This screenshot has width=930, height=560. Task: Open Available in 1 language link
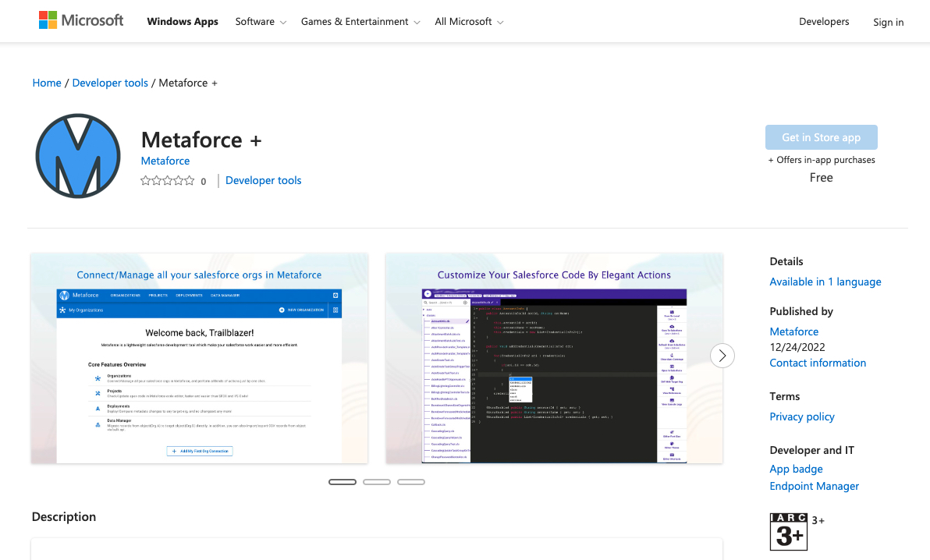[825, 282]
